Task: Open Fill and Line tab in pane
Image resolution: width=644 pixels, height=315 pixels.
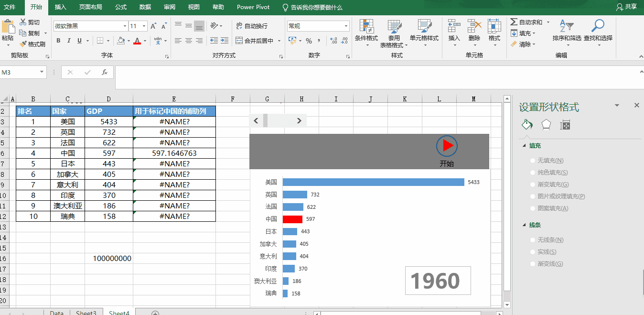Action: (526, 125)
